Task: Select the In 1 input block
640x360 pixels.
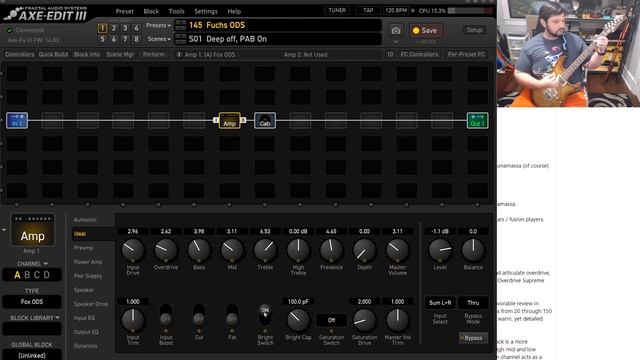Action: click(x=17, y=120)
